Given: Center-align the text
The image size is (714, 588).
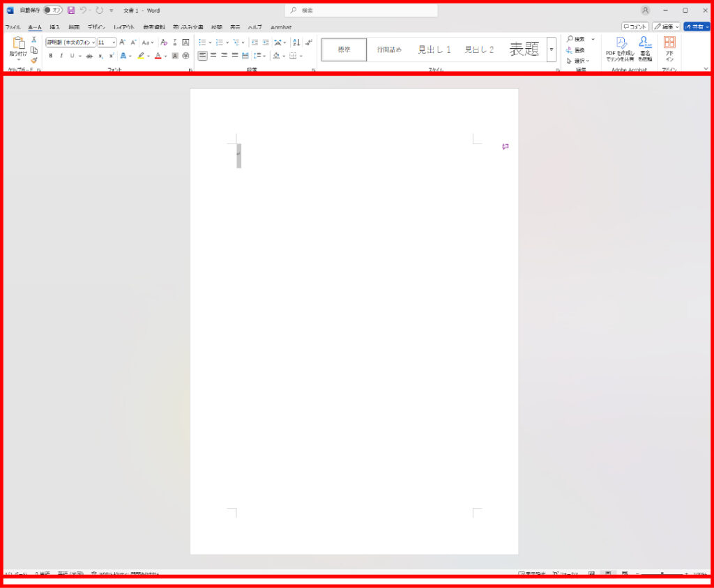Looking at the screenshot, I should pos(213,56).
